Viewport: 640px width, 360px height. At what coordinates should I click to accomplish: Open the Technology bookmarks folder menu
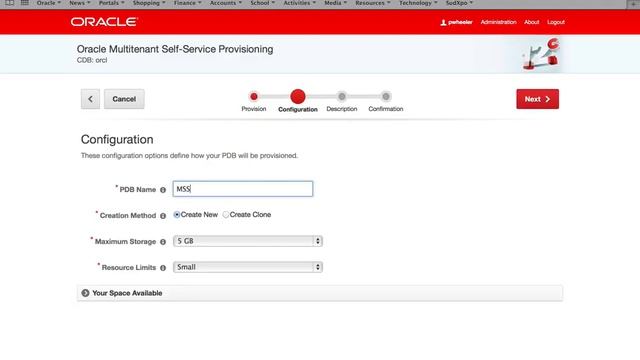418,3
